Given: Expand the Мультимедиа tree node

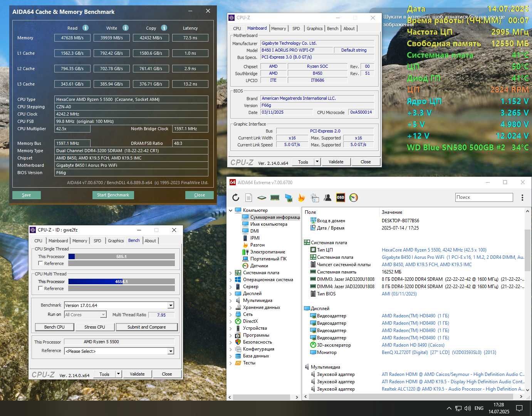Looking at the screenshot, I should point(231,300).
